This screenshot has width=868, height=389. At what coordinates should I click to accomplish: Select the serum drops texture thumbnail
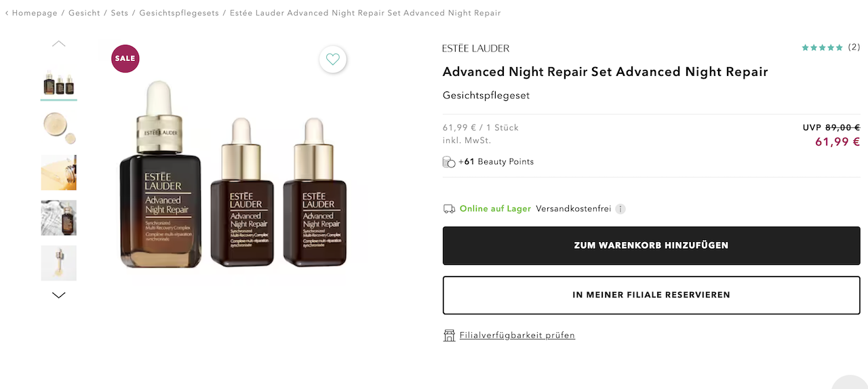(59, 127)
